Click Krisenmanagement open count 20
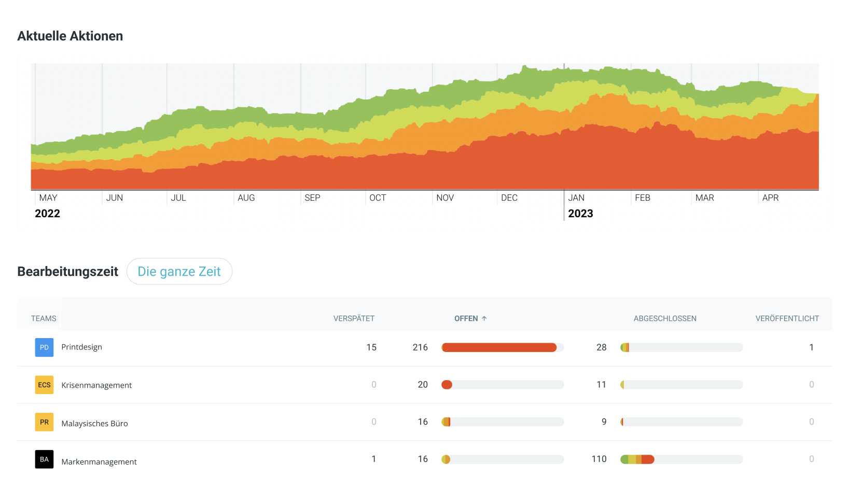 click(x=423, y=385)
